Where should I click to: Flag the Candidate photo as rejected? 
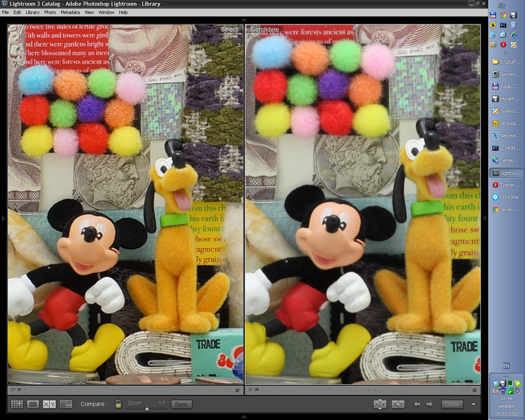(257, 390)
